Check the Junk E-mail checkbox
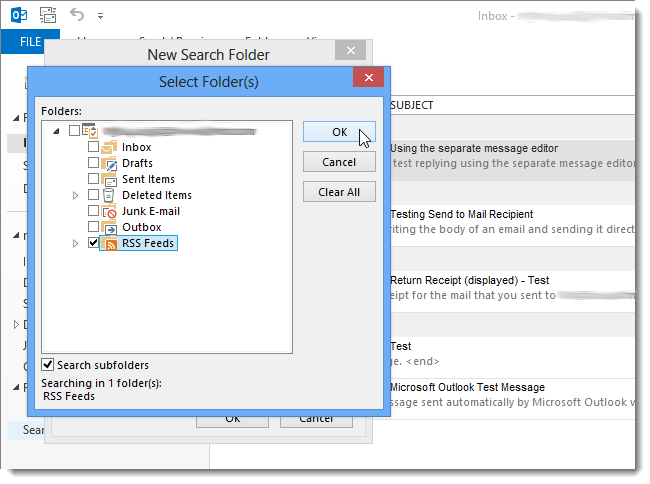 click(93, 211)
